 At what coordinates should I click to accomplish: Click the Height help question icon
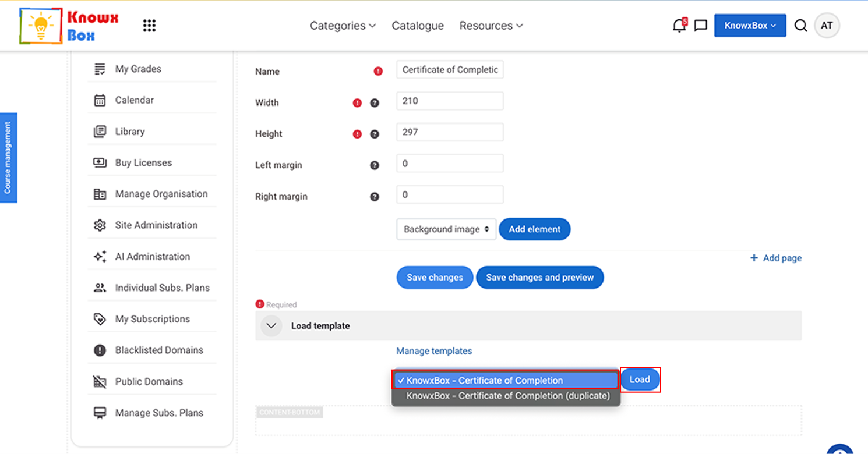[x=375, y=134]
